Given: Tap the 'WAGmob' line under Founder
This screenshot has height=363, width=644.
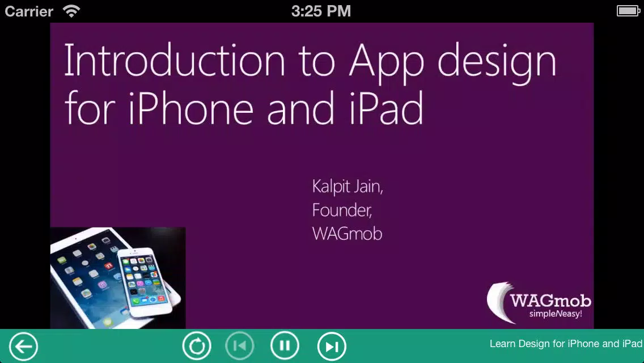Looking at the screenshot, I should [x=347, y=234].
